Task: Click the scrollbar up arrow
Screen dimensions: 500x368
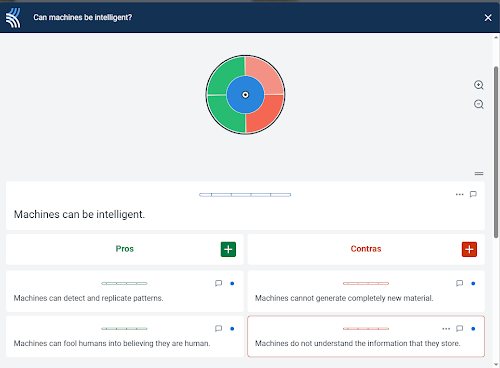Action: [x=496, y=37]
